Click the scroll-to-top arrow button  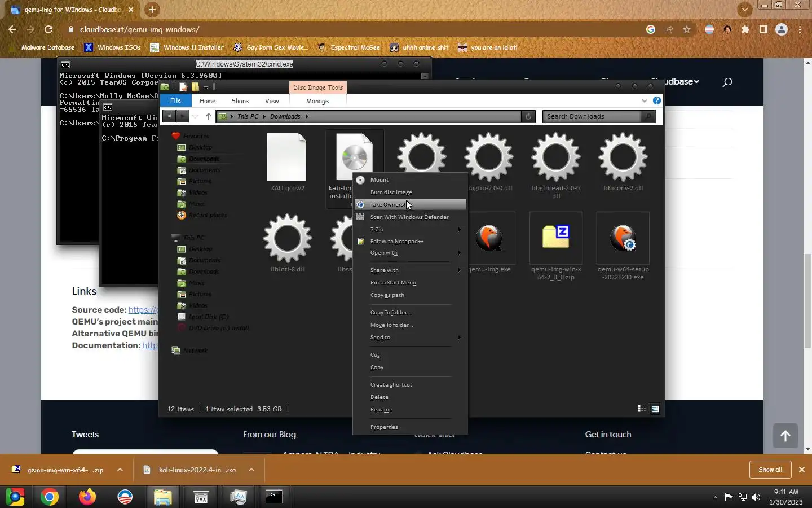point(785,436)
